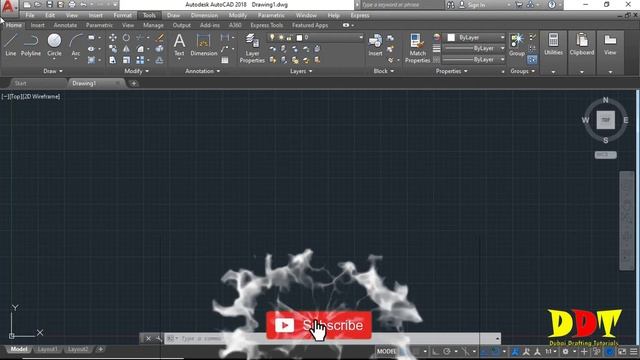Click the Fillet tool icon
This screenshot has width=640, height=360.
(140, 49)
